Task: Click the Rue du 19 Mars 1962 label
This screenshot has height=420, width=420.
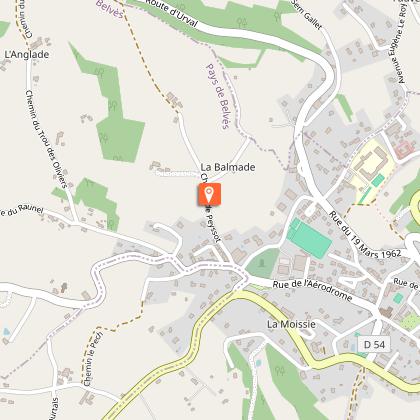Action: (x=365, y=235)
